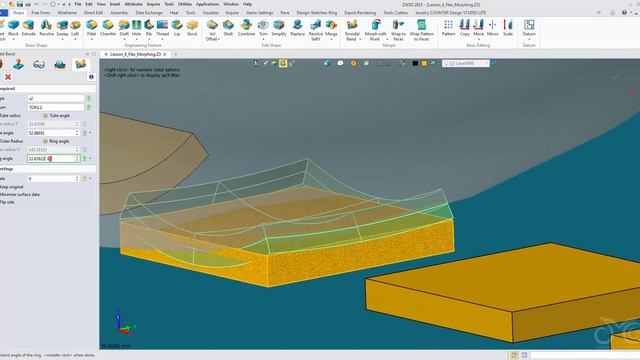
Task: Select the Pattern tool
Action: pos(448,28)
